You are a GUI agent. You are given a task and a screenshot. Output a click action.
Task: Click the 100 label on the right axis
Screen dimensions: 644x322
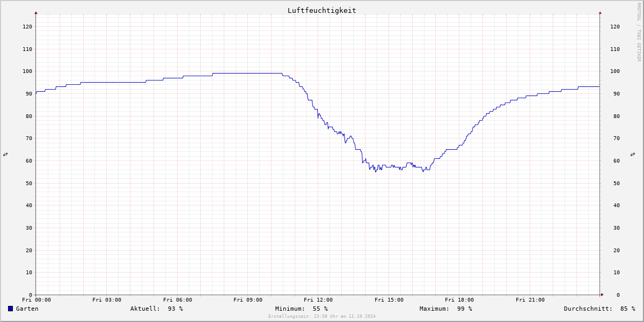[615, 71]
